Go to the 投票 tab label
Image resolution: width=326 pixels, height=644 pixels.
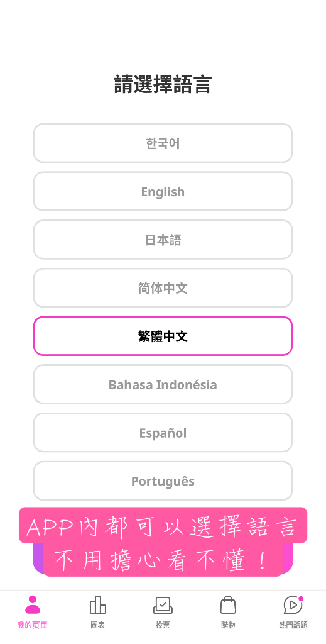coord(163,625)
